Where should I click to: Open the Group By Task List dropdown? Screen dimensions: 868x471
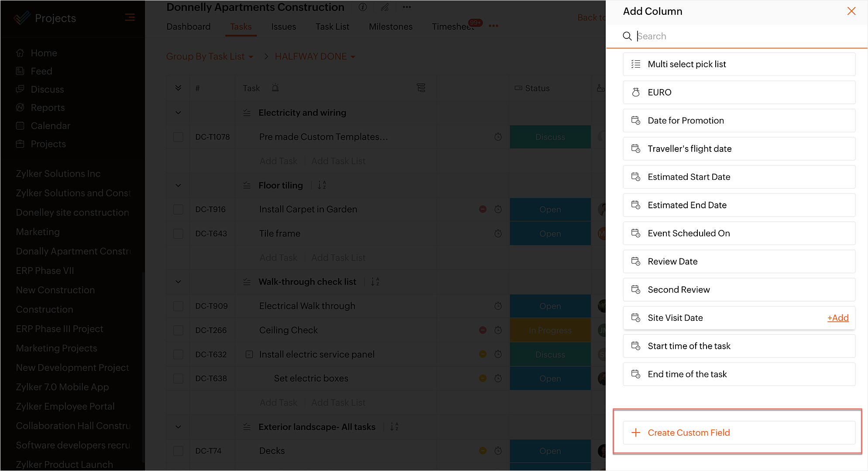(209, 56)
